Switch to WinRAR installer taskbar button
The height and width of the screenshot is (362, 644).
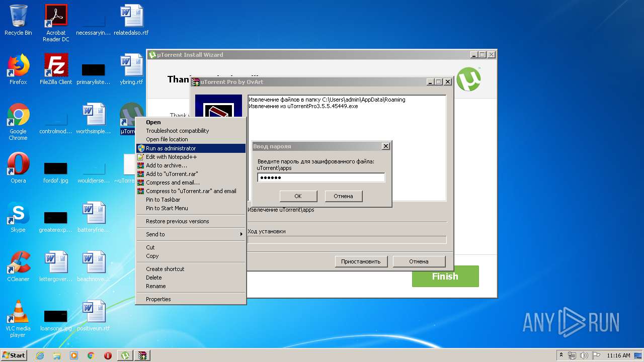click(142, 355)
